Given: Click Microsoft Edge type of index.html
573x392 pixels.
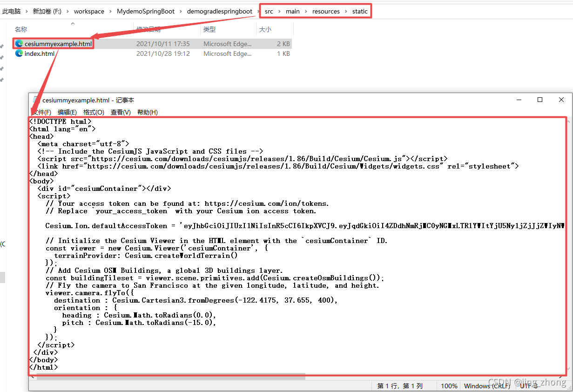Looking at the screenshot, I should 228,54.
